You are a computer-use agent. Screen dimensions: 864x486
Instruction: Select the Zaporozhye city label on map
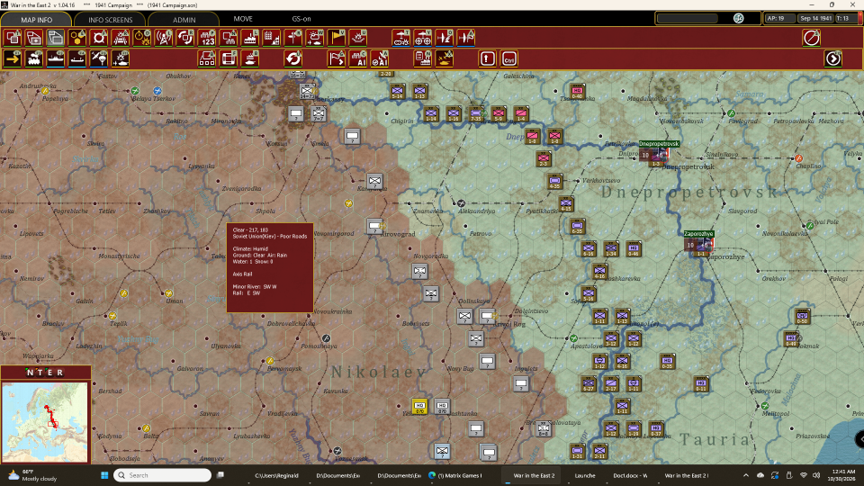(x=699, y=234)
